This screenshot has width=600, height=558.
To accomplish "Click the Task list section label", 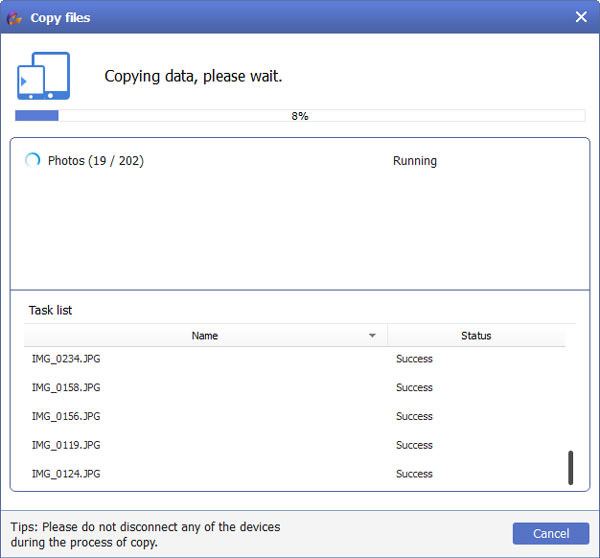I will [50, 310].
